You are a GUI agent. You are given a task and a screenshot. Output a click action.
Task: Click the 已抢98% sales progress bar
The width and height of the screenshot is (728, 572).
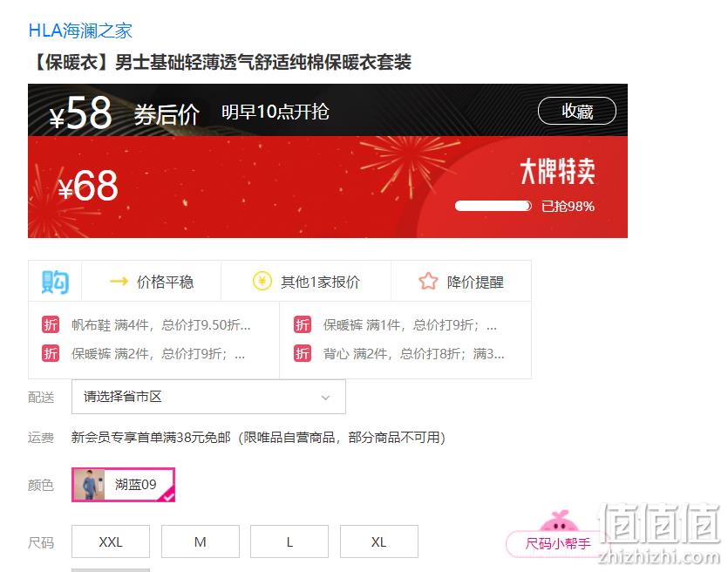(493, 206)
